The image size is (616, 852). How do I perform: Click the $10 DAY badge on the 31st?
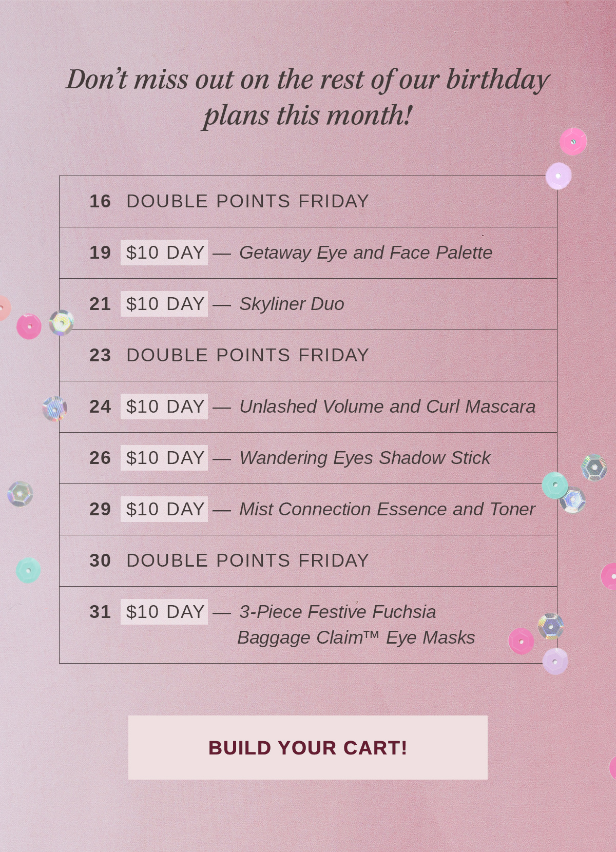click(164, 612)
